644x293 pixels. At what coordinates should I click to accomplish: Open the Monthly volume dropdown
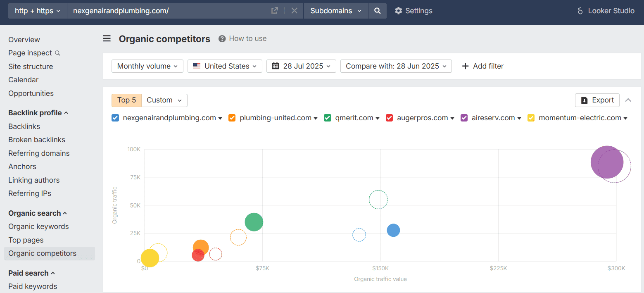tap(147, 66)
